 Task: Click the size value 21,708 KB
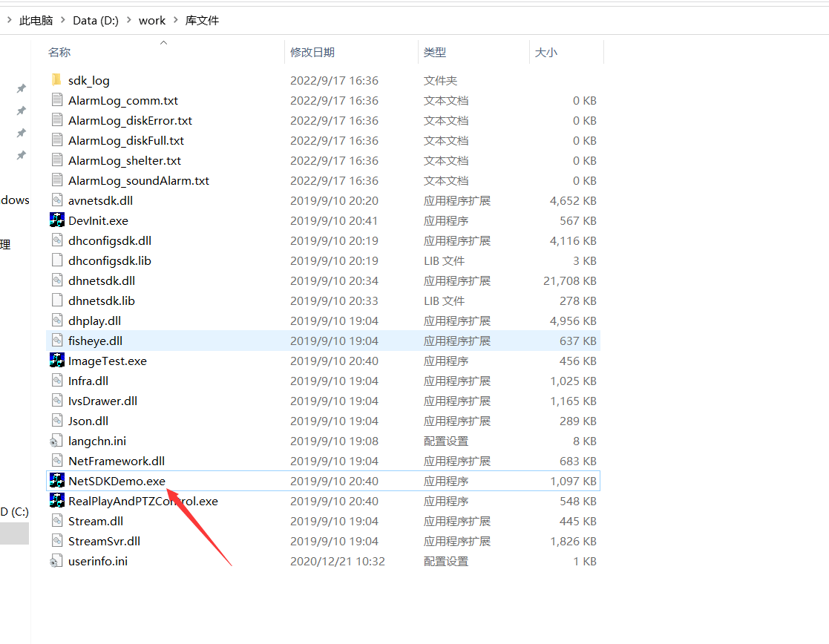[x=570, y=280]
